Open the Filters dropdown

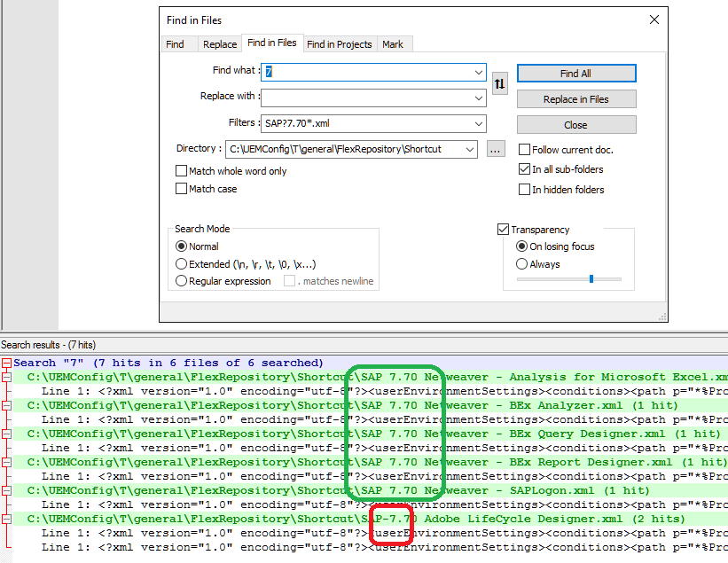pos(478,123)
